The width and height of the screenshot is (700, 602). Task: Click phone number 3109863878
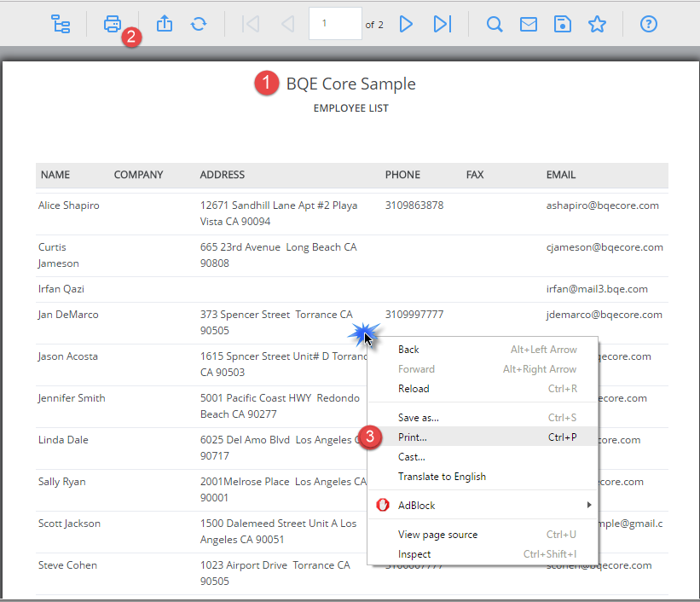414,205
